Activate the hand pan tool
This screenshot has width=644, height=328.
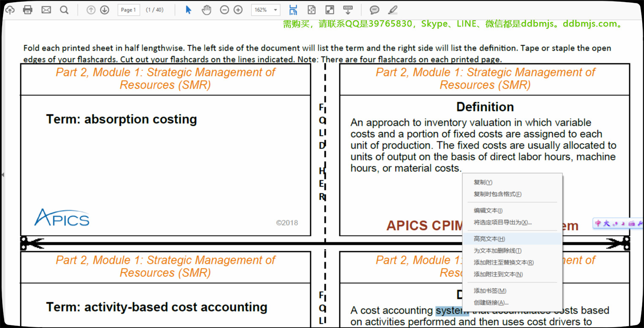click(206, 10)
